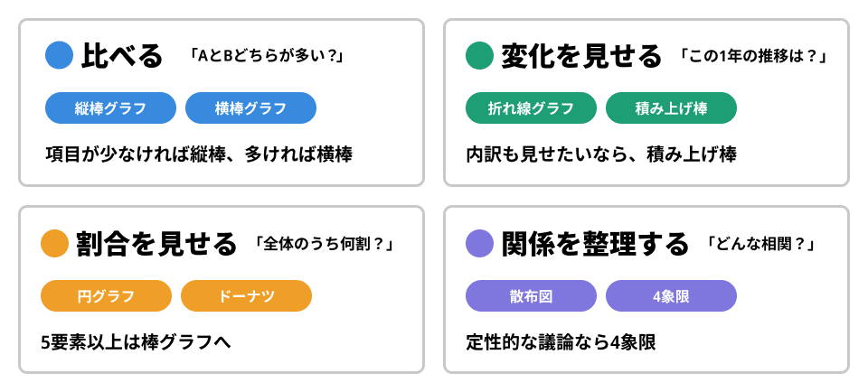
Task: Click the 比べる heading
Action: [x=122, y=56]
